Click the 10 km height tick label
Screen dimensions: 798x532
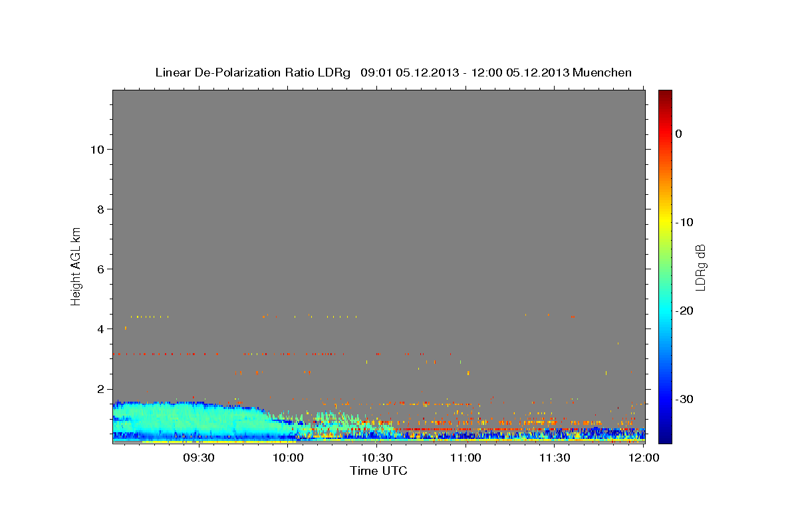(96, 150)
